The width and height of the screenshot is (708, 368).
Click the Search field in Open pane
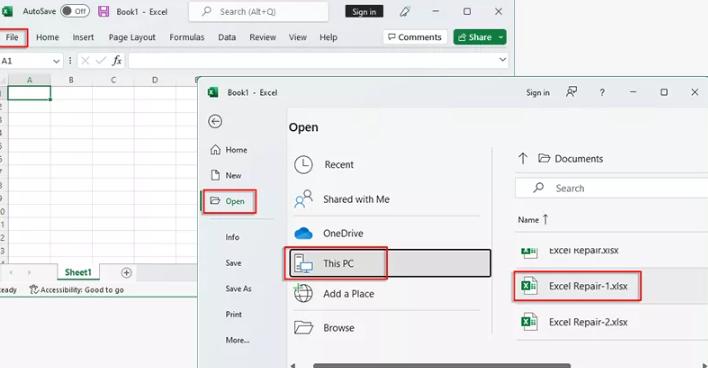click(611, 188)
